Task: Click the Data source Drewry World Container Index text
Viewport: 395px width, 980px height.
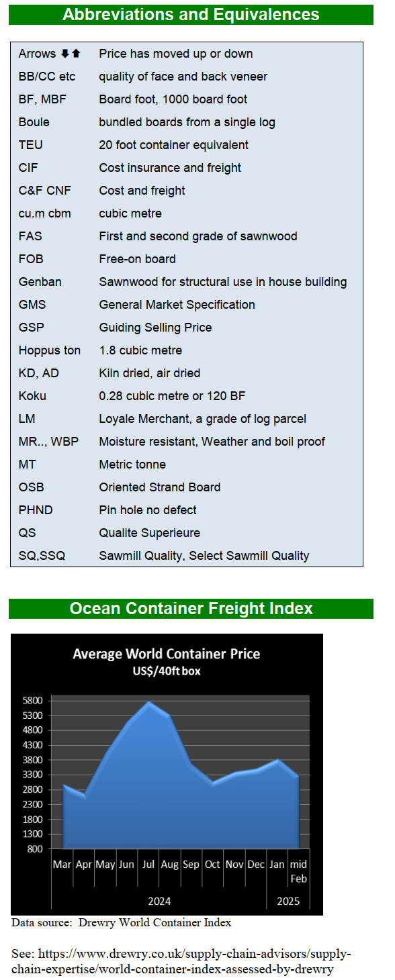Action: click(x=122, y=923)
